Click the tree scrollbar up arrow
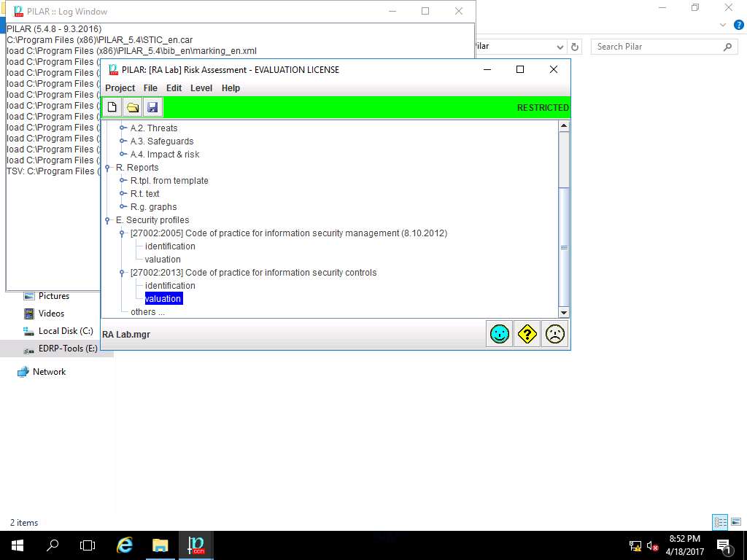Screen dimensions: 747x560 pos(564,126)
